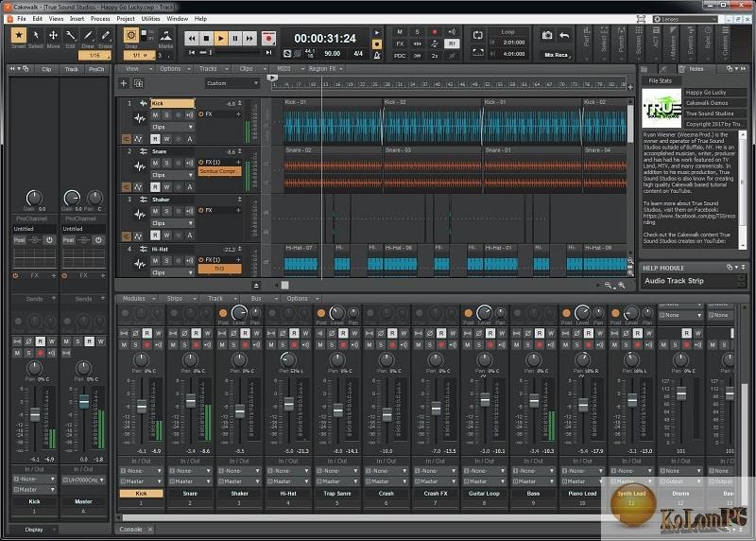
Task: Toggle the Snap to grid button
Action: click(x=130, y=35)
